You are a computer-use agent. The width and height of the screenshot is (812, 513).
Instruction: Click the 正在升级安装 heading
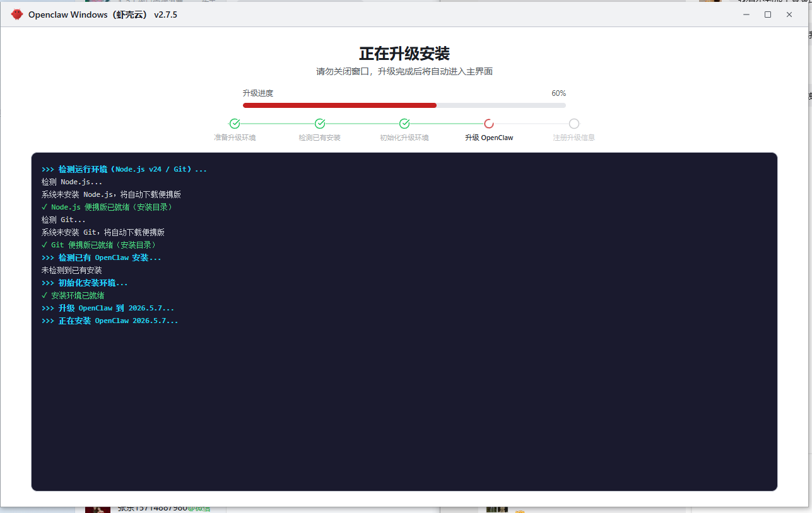(x=404, y=54)
